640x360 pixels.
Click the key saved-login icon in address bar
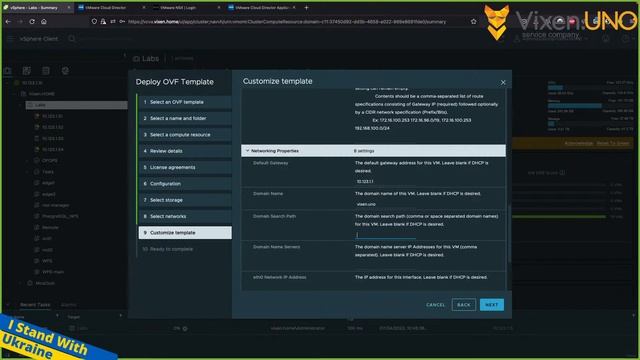122,22
